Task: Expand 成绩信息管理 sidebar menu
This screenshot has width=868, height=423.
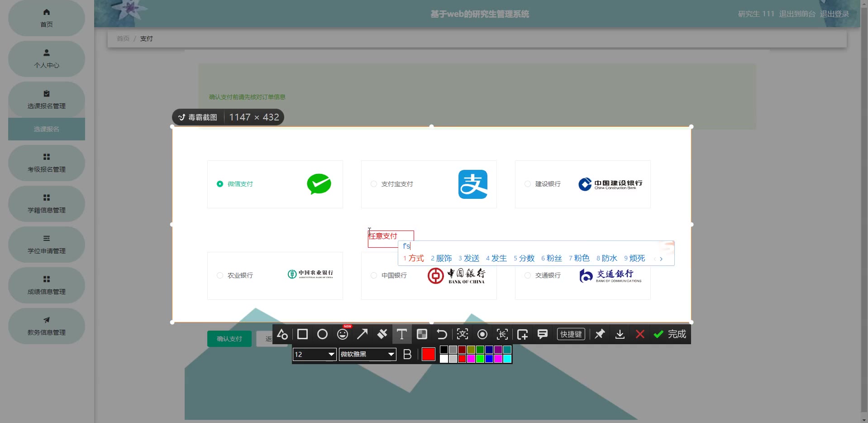Action: (47, 285)
